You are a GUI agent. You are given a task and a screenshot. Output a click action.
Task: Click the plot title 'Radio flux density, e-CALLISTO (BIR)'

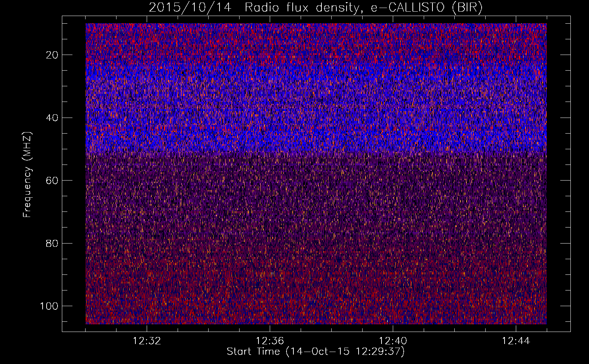coord(363,8)
